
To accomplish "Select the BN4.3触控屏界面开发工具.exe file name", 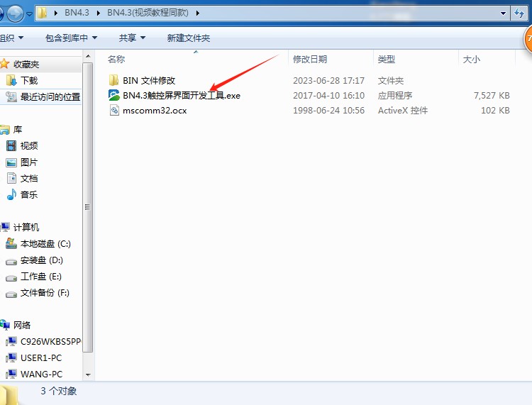I will pos(182,95).
